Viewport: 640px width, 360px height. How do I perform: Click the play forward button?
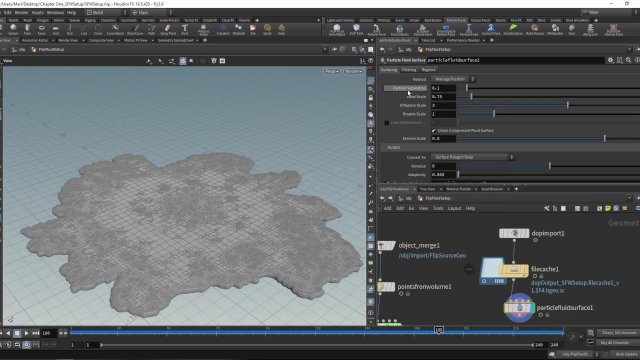coord(26,333)
